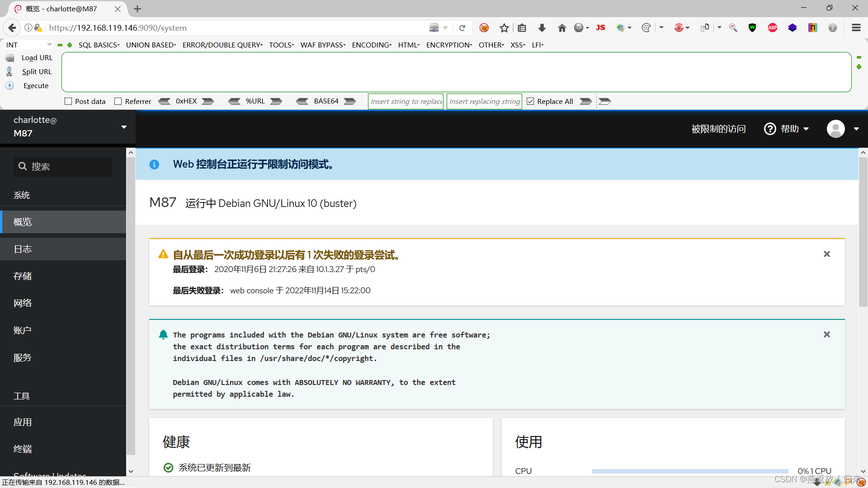Screen dimensions: 868x488
Task: Open the downloads arrow icon
Action: click(542, 28)
